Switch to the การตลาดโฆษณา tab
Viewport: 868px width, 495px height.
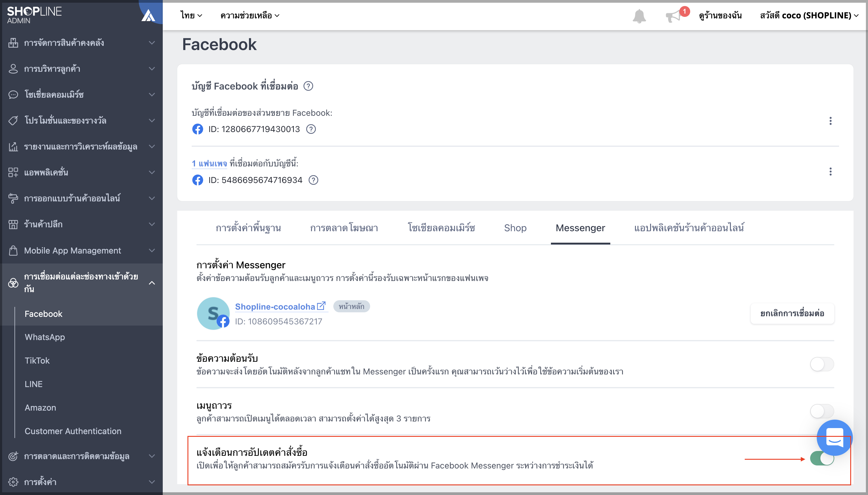pyautogui.click(x=344, y=228)
